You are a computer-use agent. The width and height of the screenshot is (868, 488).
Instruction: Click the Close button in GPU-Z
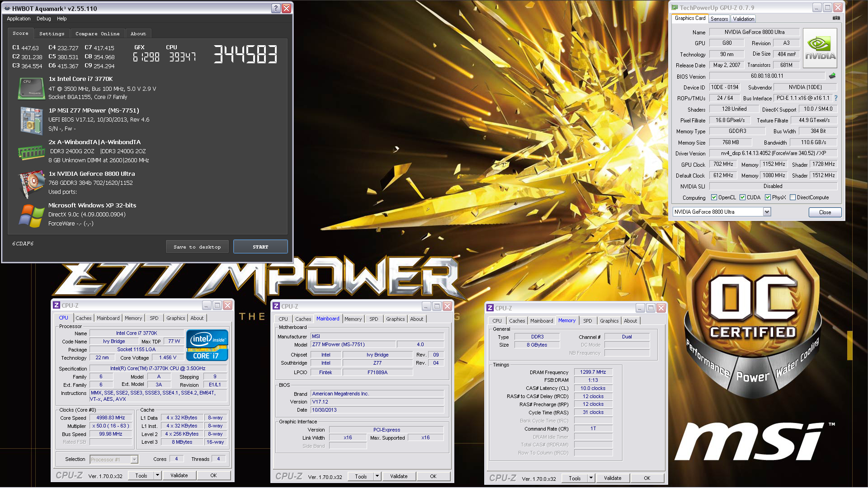(825, 212)
